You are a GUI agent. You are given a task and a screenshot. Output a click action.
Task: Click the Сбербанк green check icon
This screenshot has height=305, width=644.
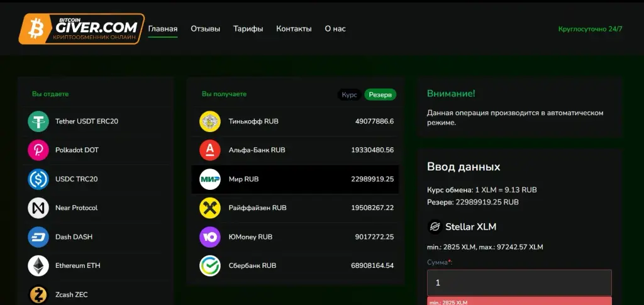pyautogui.click(x=210, y=265)
